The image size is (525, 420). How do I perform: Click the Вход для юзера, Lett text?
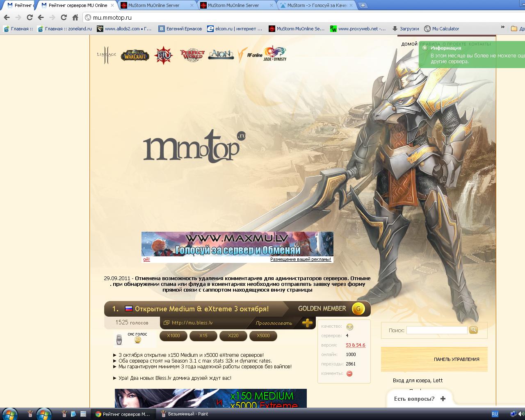[x=418, y=380]
